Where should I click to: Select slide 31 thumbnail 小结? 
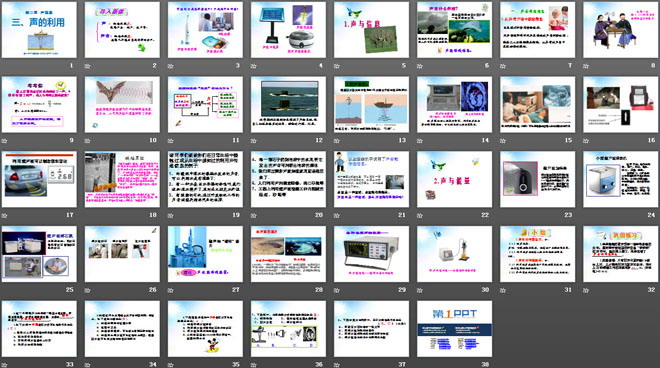(538, 254)
